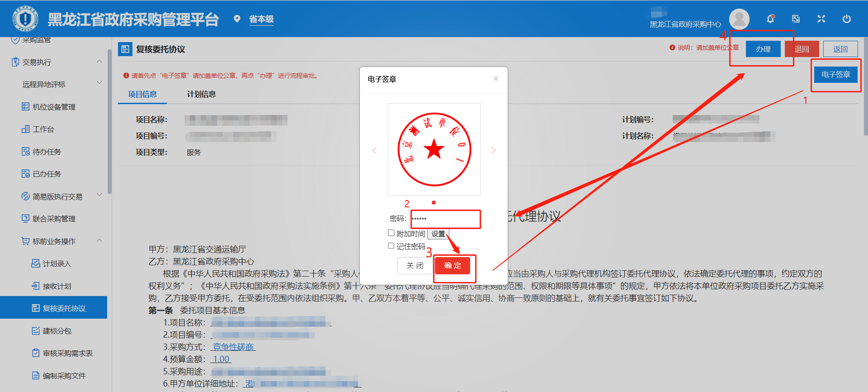Image resolution: width=868 pixels, height=392 pixels.
Task: Click the 电子签章 button
Action: coord(836,75)
